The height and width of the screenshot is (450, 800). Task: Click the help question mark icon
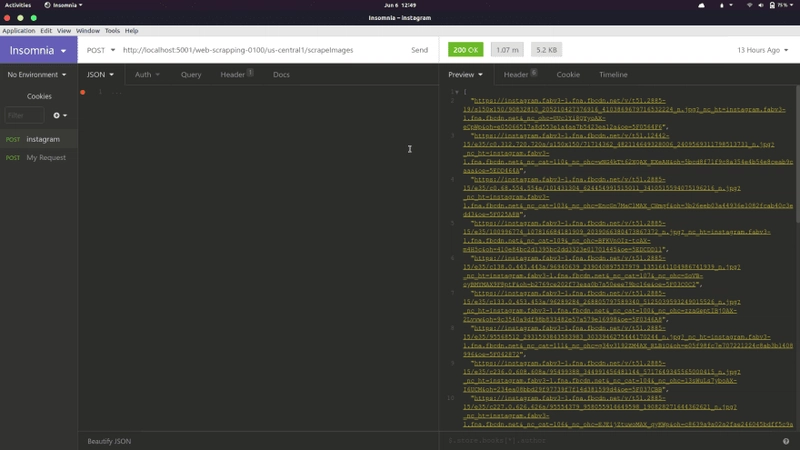pos(786,441)
